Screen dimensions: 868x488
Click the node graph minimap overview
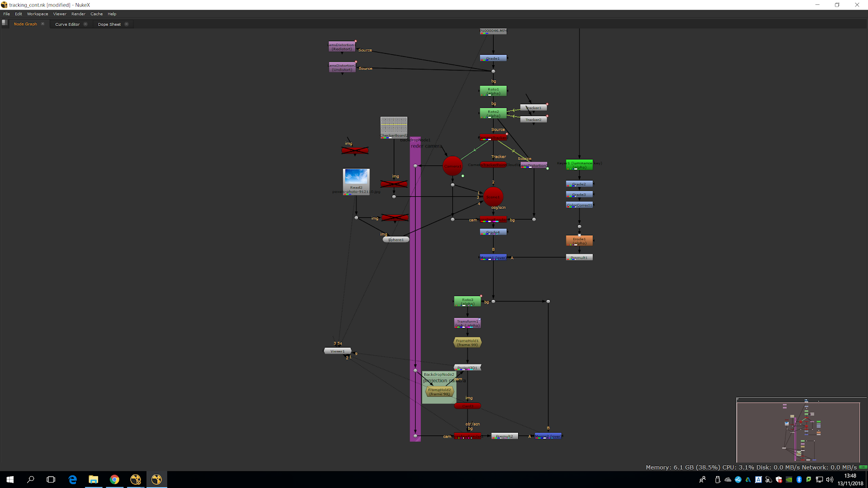pyautogui.click(x=798, y=431)
